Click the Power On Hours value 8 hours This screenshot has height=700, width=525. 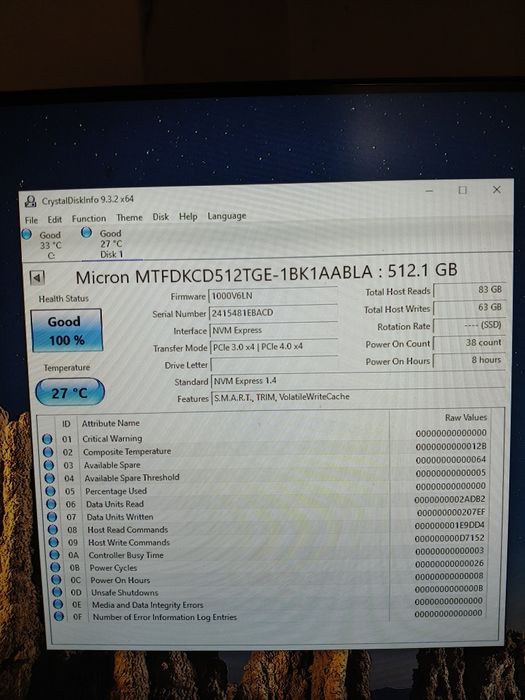click(x=470, y=360)
